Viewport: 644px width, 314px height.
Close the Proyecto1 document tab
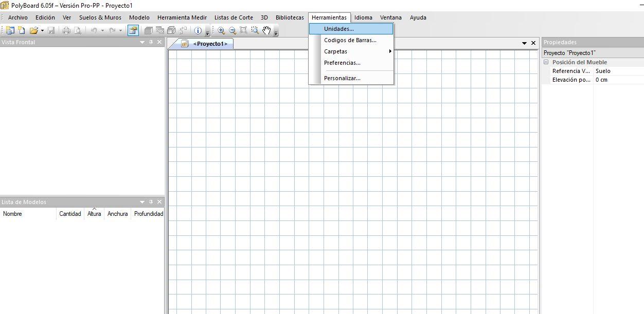[x=533, y=43]
